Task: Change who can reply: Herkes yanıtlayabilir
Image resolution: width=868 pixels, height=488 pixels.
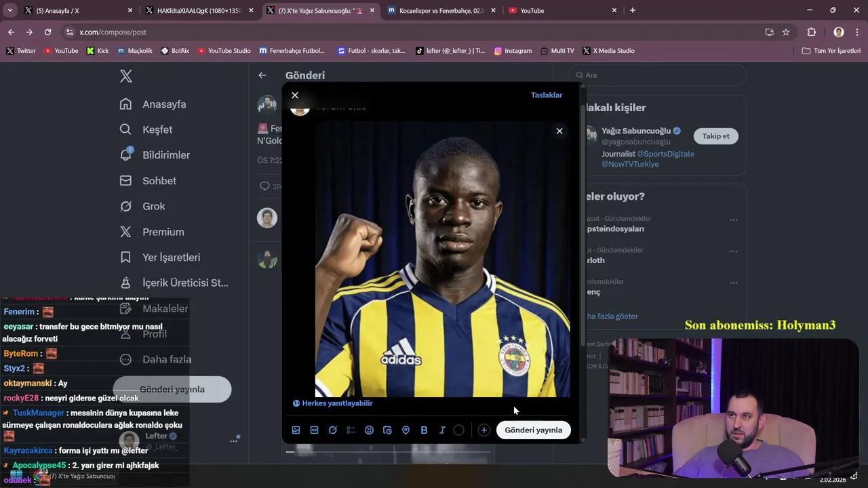Action: tap(332, 403)
